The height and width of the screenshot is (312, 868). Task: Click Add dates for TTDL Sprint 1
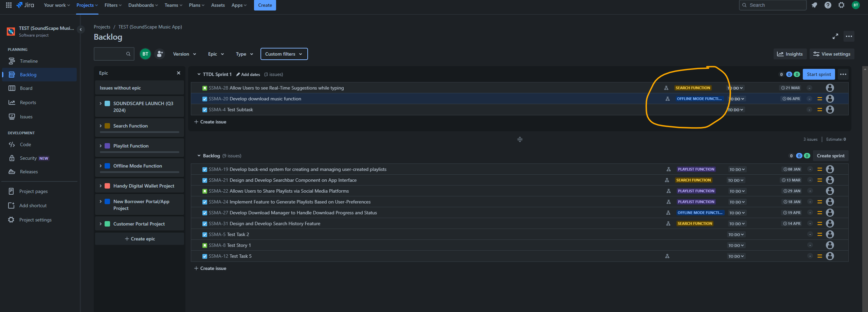pos(248,75)
